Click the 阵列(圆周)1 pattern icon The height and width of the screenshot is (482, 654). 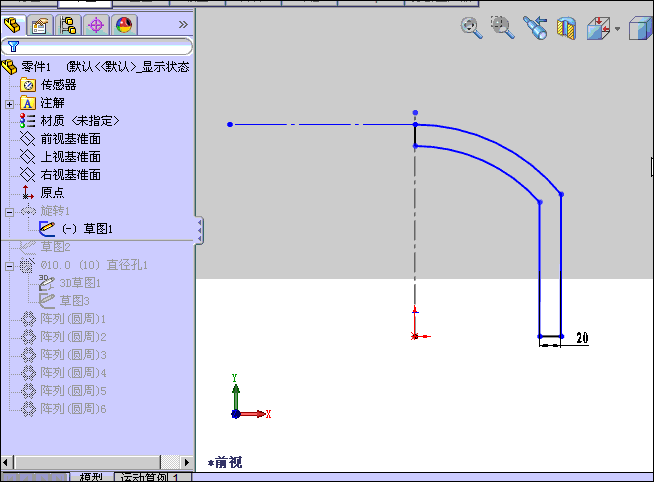pyautogui.click(x=28, y=319)
